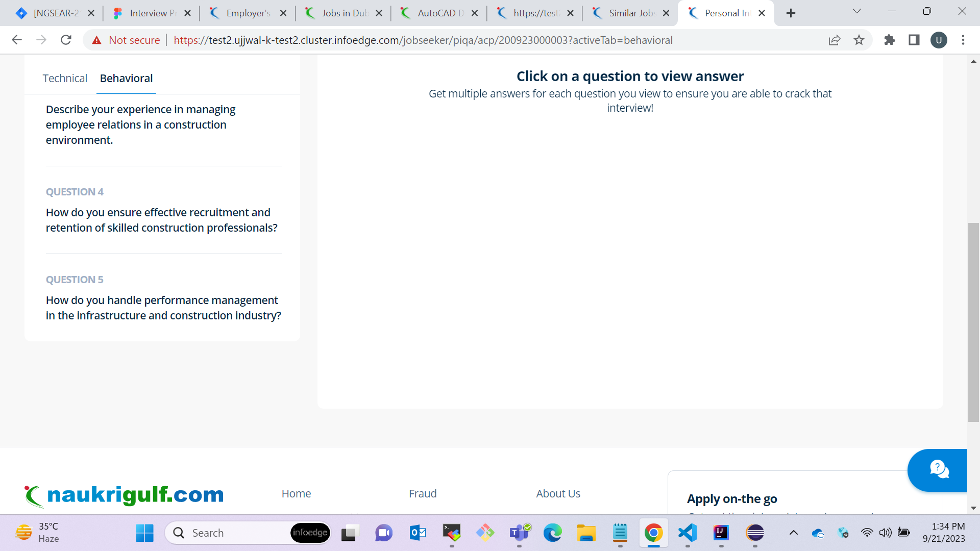Screen dimensions: 980x551
Task: Switch to the Behavioral tab
Action: tap(127, 78)
